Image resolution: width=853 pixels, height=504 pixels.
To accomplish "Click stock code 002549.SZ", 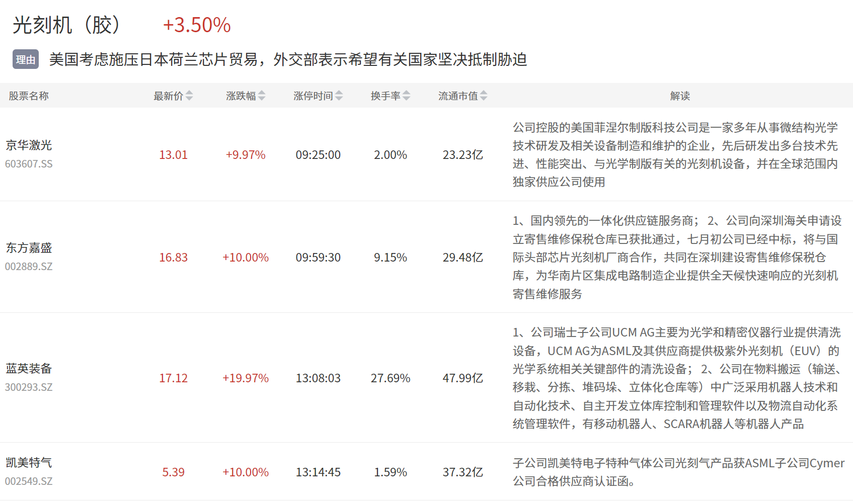I will [x=29, y=481].
